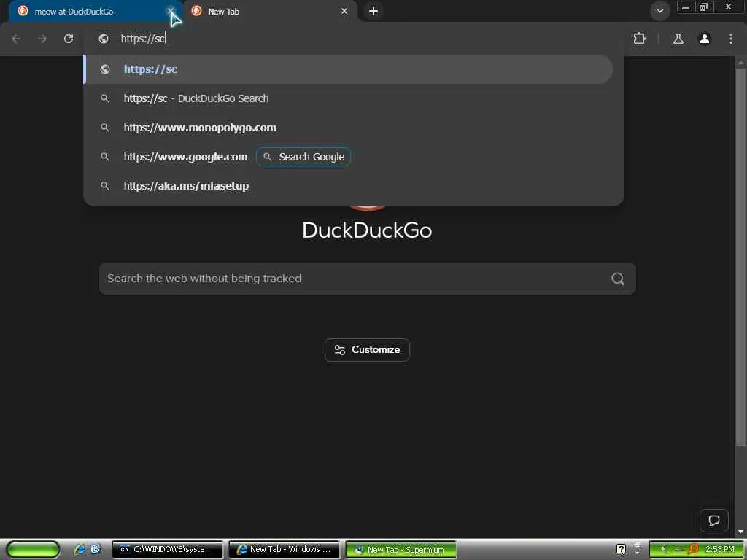Minimize the Supermium browser window
Screen dimensions: 747x560
click(x=686, y=7)
